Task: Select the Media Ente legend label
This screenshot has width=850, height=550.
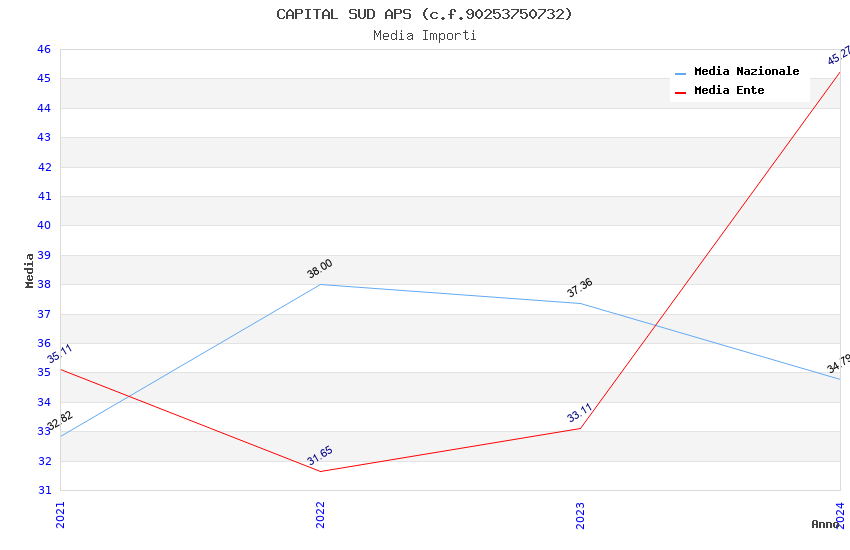Action: [x=729, y=91]
